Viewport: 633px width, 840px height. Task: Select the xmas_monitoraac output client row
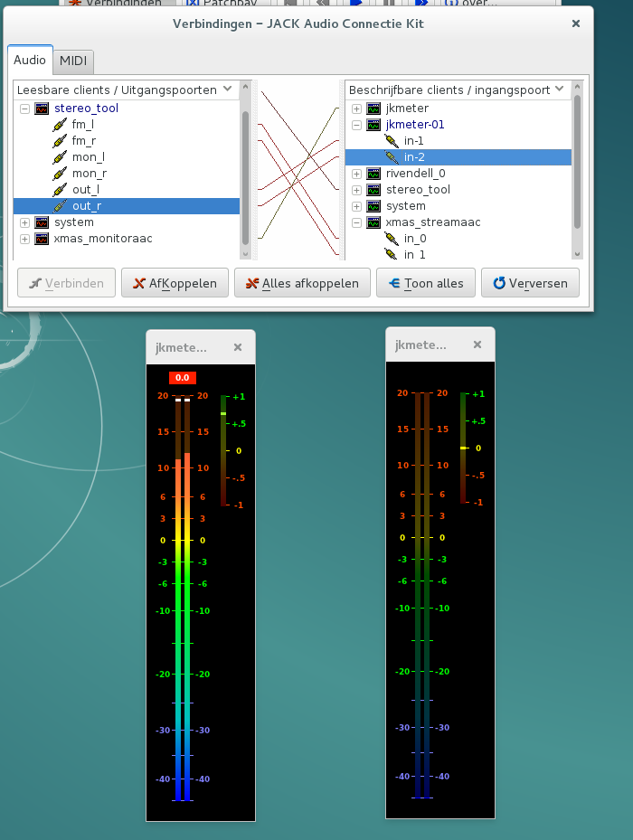click(x=127, y=239)
